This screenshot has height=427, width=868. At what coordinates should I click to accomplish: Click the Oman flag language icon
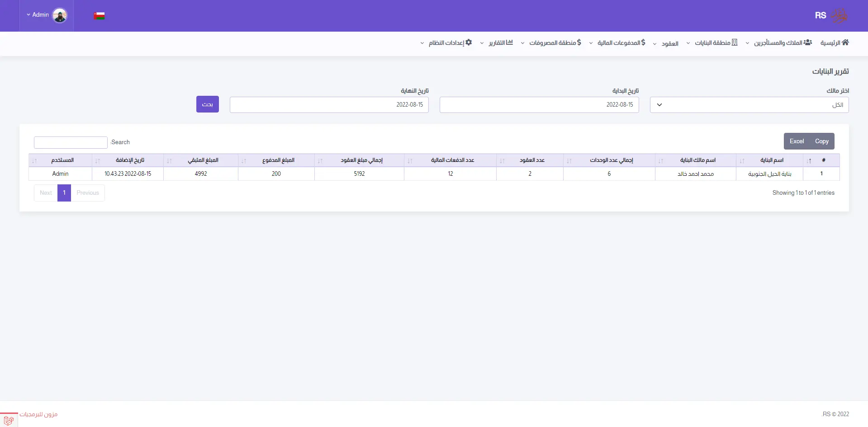[99, 16]
